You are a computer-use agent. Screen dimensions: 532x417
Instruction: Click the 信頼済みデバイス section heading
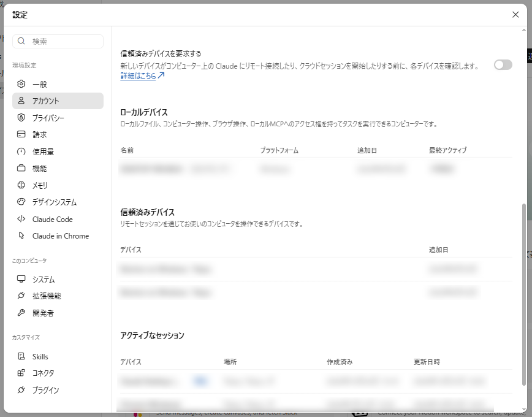click(147, 212)
